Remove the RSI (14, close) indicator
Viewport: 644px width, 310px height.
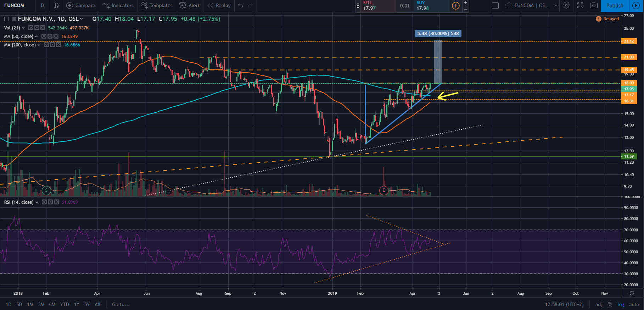[56, 202]
